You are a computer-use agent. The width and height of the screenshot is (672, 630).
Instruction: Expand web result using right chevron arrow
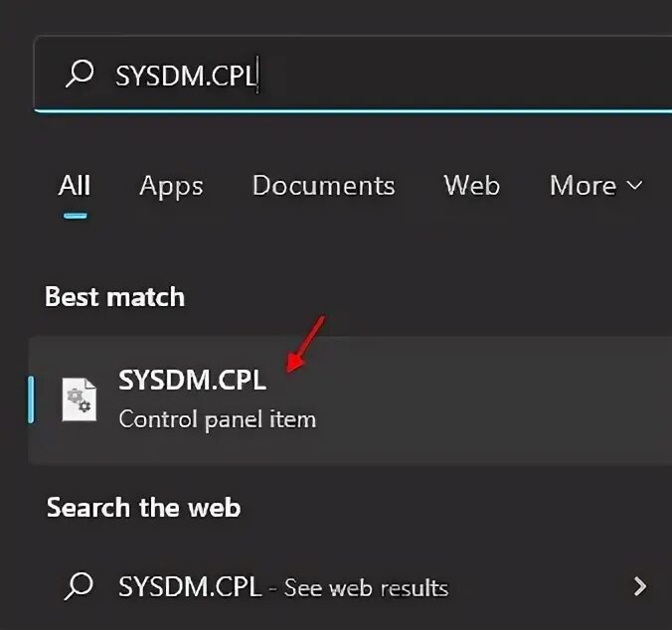coord(640,586)
